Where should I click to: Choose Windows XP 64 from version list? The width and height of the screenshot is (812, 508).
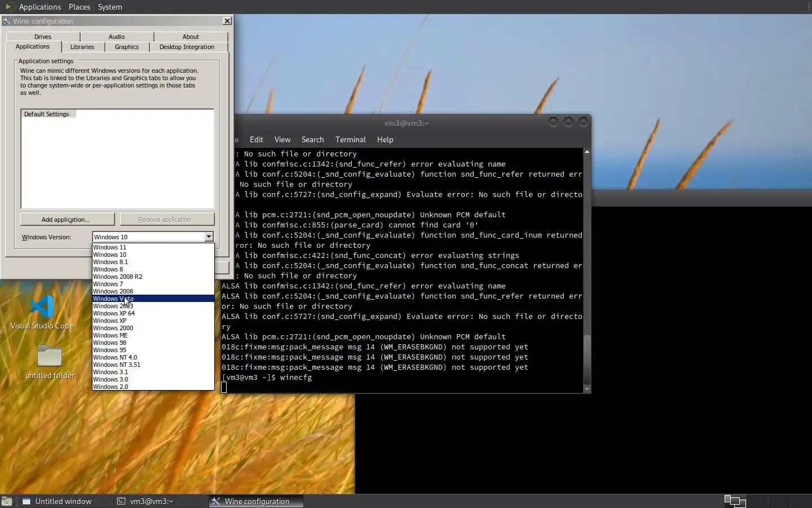click(x=153, y=313)
